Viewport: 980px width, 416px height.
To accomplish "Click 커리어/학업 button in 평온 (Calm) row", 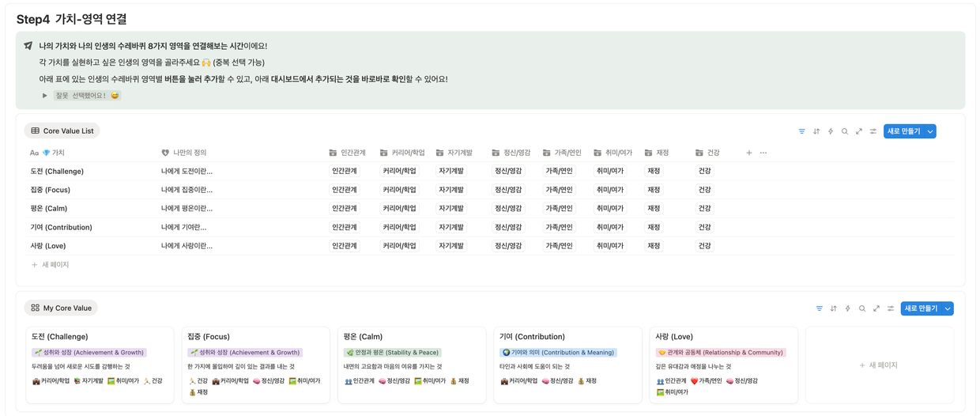I will (x=399, y=209).
